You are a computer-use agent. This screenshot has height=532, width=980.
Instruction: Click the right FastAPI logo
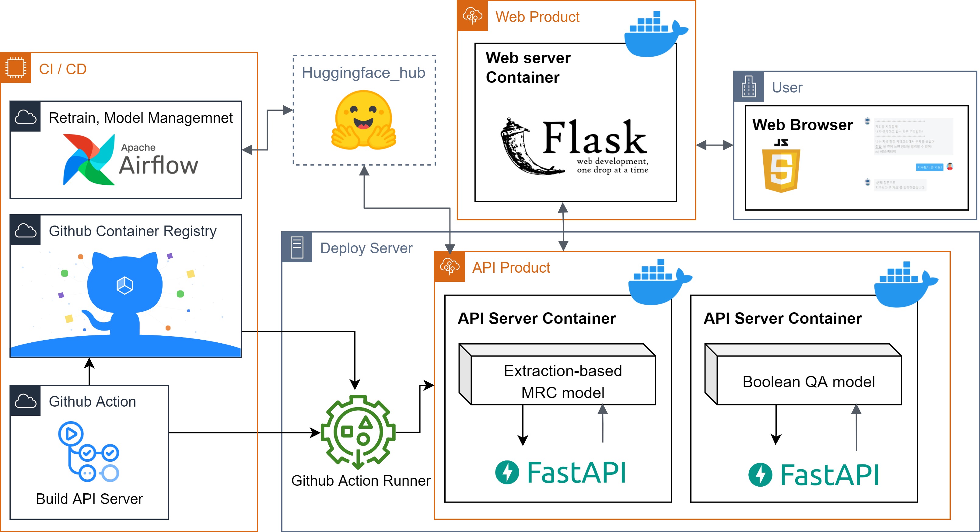tap(813, 474)
